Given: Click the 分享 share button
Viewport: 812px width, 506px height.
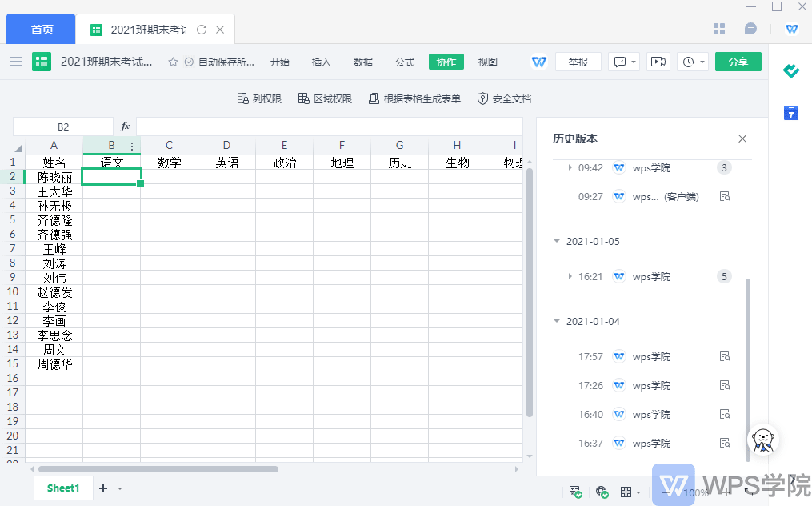Looking at the screenshot, I should pyautogui.click(x=738, y=62).
